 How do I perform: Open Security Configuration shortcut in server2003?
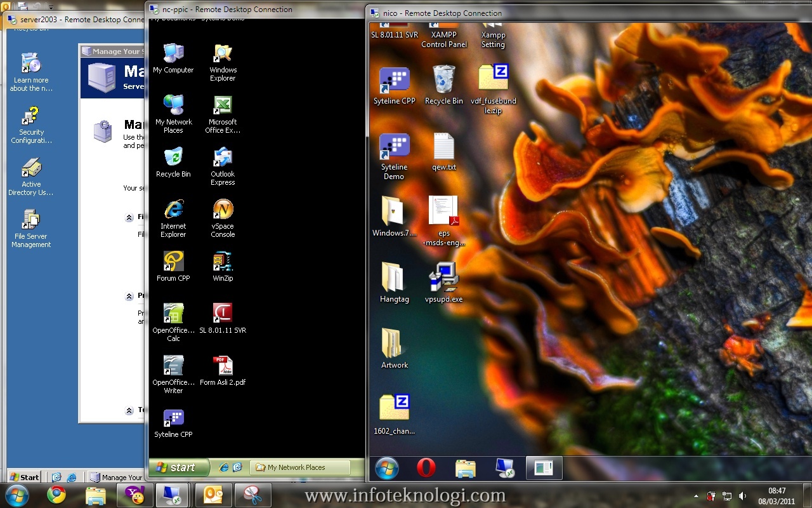click(x=31, y=125)
